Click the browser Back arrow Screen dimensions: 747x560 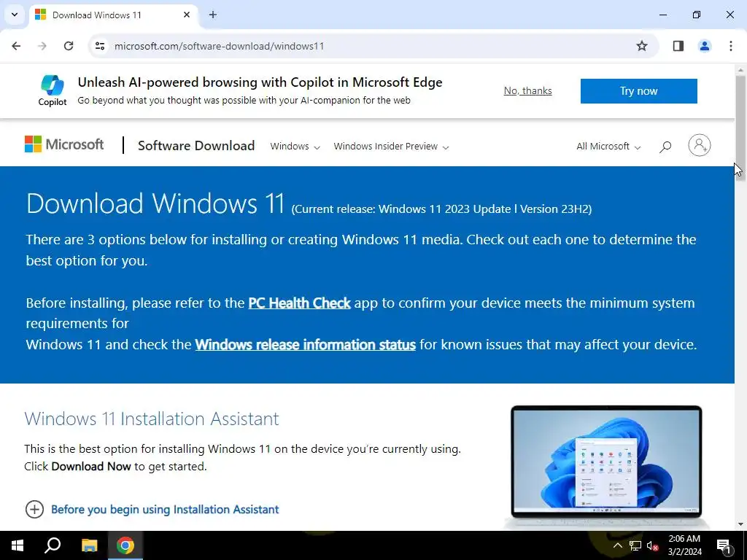(16, 46)
